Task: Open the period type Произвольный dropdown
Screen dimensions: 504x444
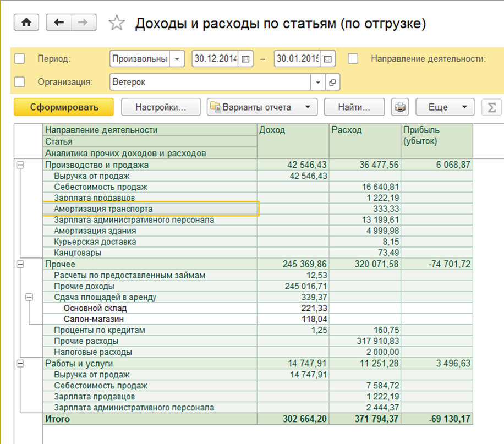Action: click(177, 58)
